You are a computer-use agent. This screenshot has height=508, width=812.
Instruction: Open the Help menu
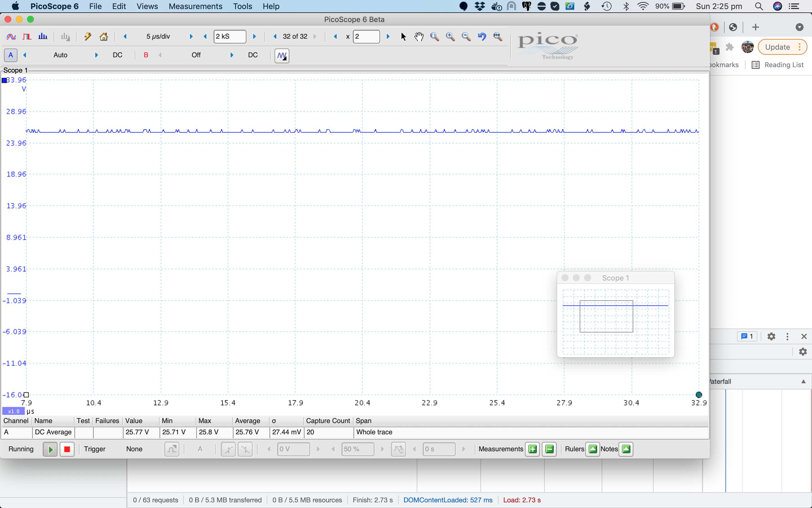271,6
